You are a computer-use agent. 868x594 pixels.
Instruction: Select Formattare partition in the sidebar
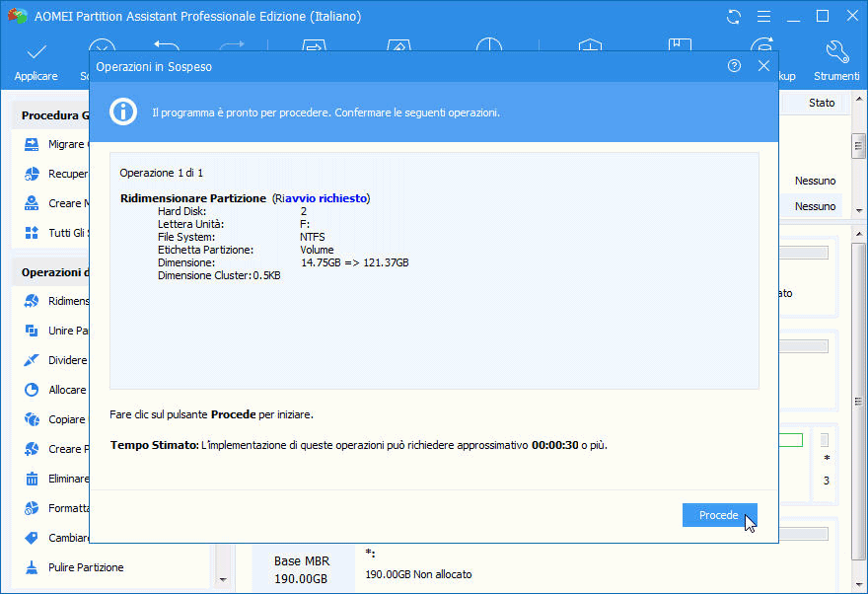coord(55,508)
